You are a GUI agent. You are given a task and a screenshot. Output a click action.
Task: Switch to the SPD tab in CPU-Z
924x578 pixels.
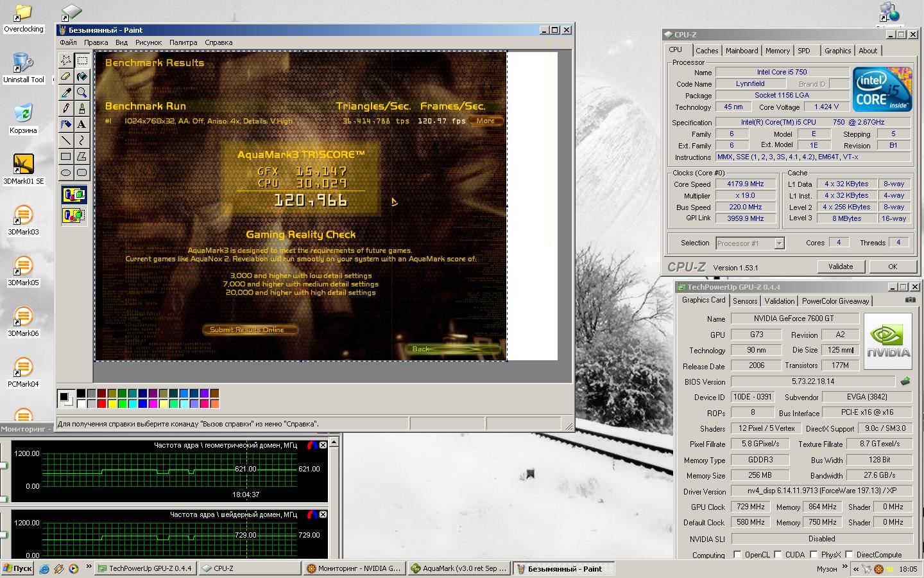click(x=804, y=51)
